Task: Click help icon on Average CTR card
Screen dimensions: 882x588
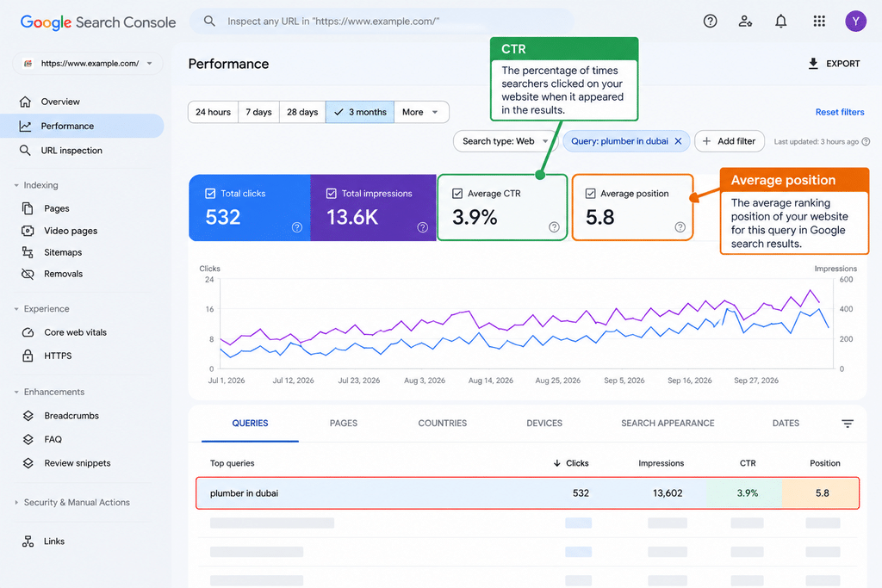Action: [x=554, y=227]
